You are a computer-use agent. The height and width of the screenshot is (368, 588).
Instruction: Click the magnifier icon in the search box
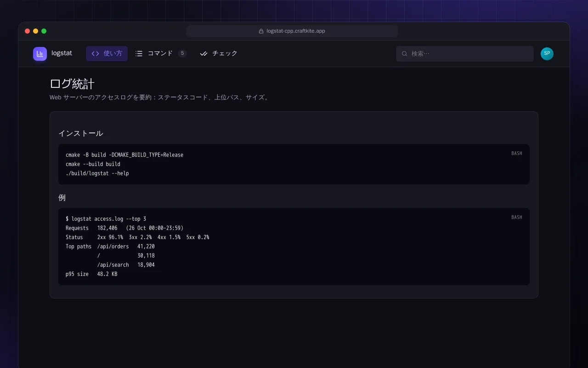pyautogui.click(x=405, y=54)
